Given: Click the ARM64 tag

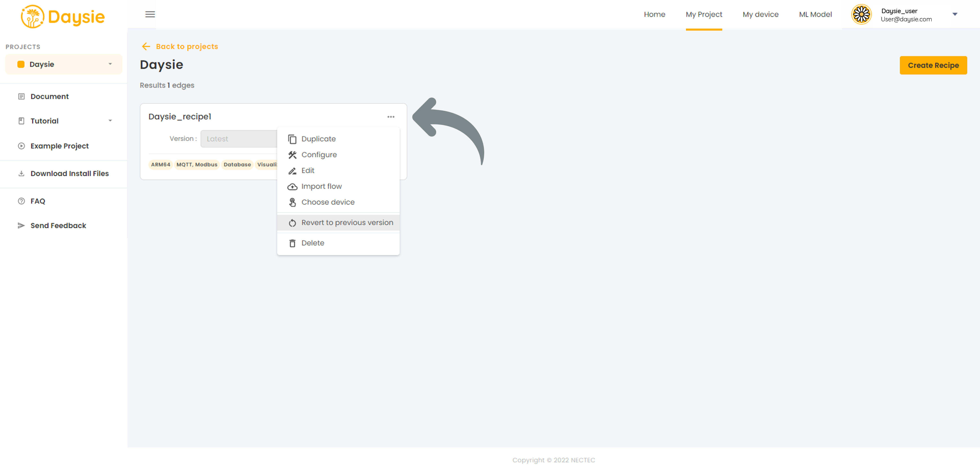Looking at the screenshot, I should 161,165.
